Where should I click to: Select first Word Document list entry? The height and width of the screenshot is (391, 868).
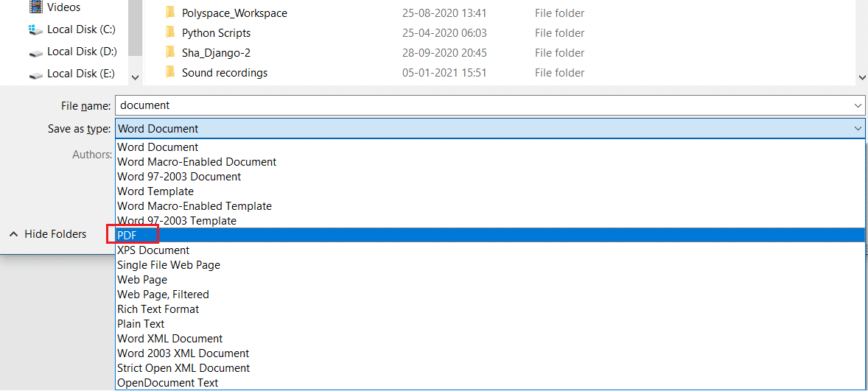pyautogui.click(x=490, y=148)
